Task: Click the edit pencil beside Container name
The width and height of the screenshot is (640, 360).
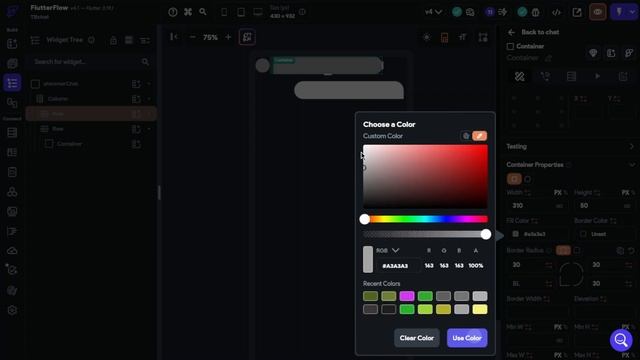Action: 549,58
